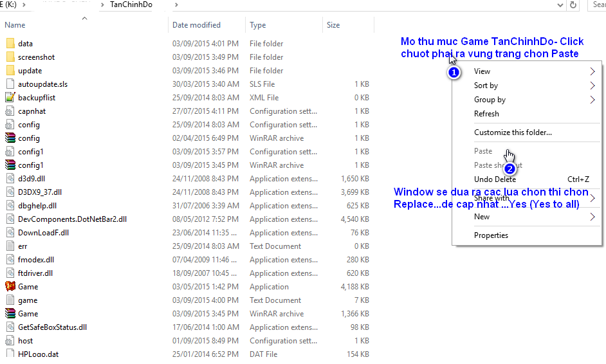Click the D3DX9_37.dll file icon
Image resolution: width=606 pixels, height=364 pixels.
tap(10, 192)
